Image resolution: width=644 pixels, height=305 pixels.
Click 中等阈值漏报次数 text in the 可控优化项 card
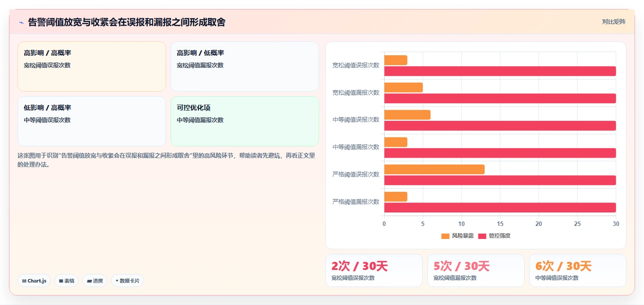[200, 120]
